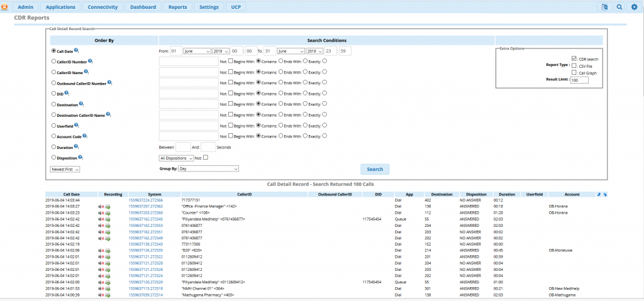Open the All Dispositions dropdown
Image resolution: width=644 pixels, height=301 pixels.
[x=176, y=158]
